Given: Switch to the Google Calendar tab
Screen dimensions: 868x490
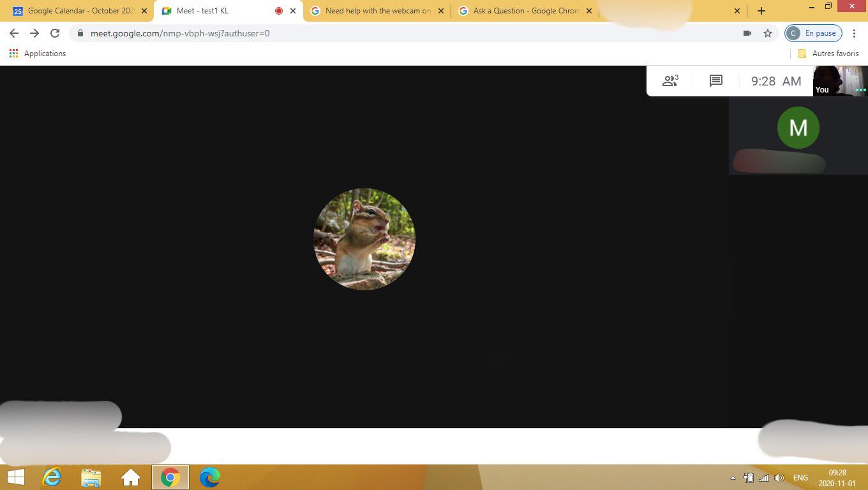Looking at the screenshot, I should coord(77,11).
